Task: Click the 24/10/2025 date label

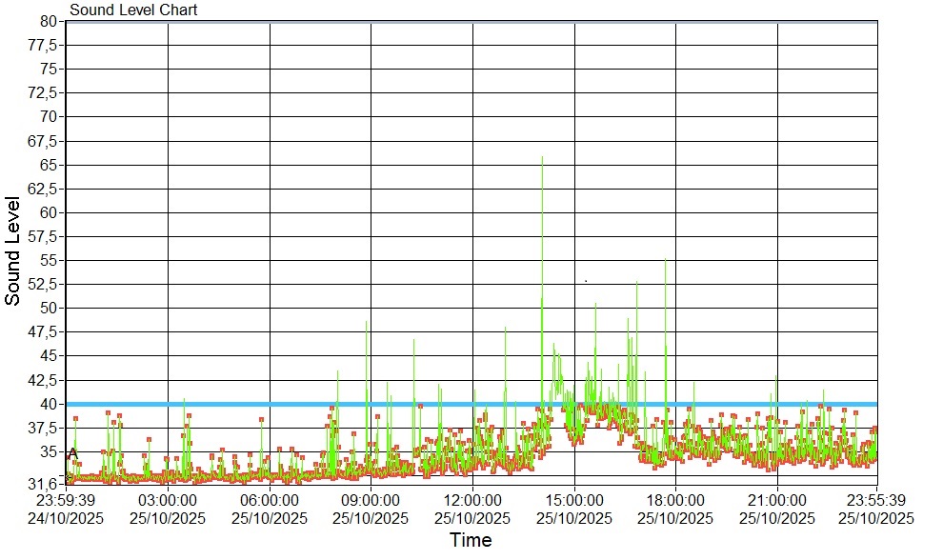Action: (67, 518)
